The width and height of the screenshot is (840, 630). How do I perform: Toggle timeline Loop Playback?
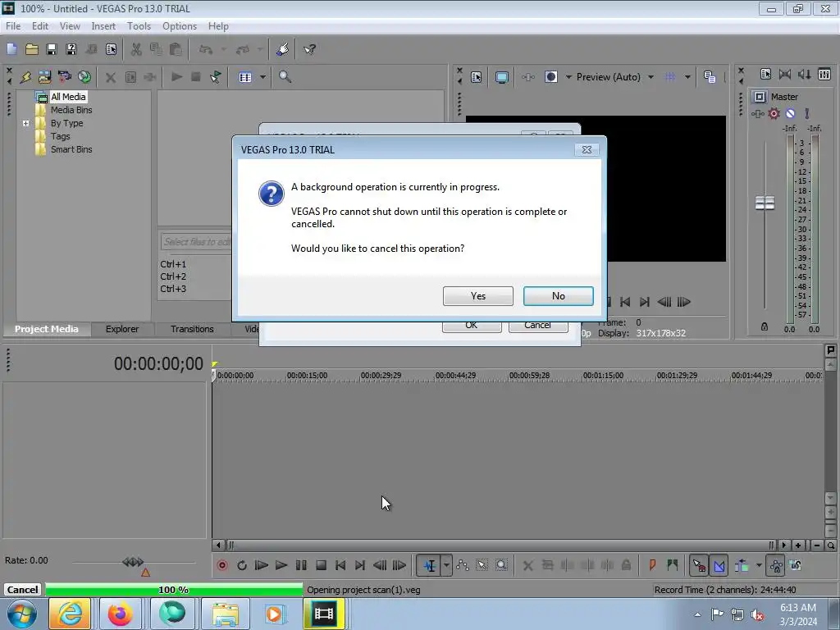coord(242,565)
